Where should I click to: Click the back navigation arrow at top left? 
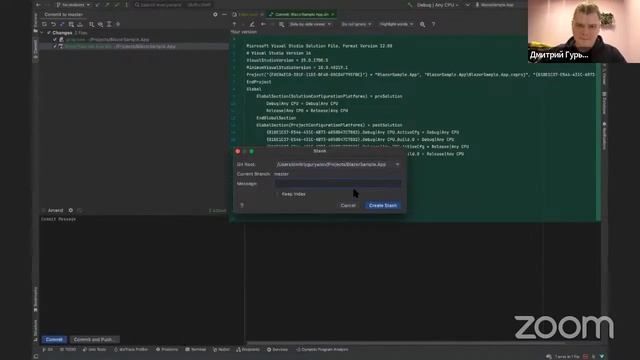tap(38, 5)
